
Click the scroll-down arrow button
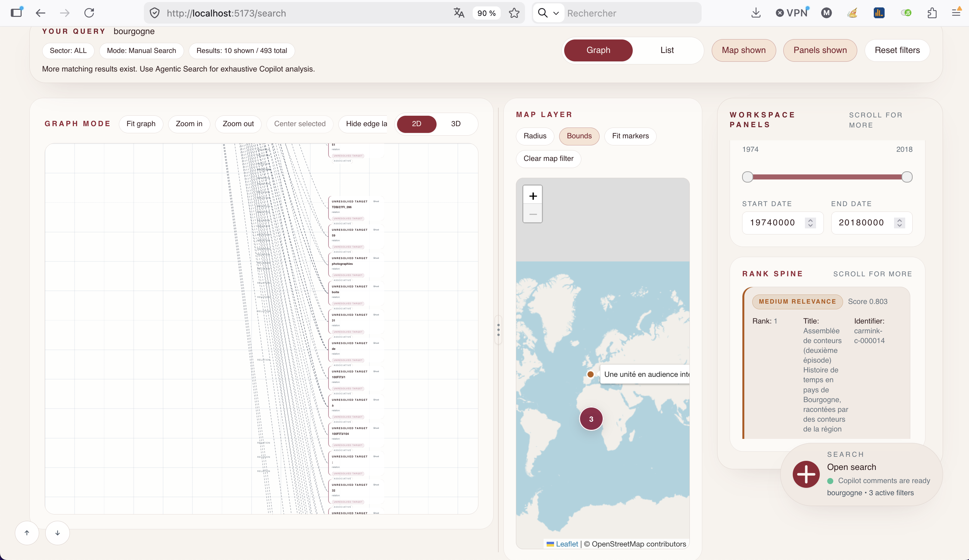tap(57, 533)
